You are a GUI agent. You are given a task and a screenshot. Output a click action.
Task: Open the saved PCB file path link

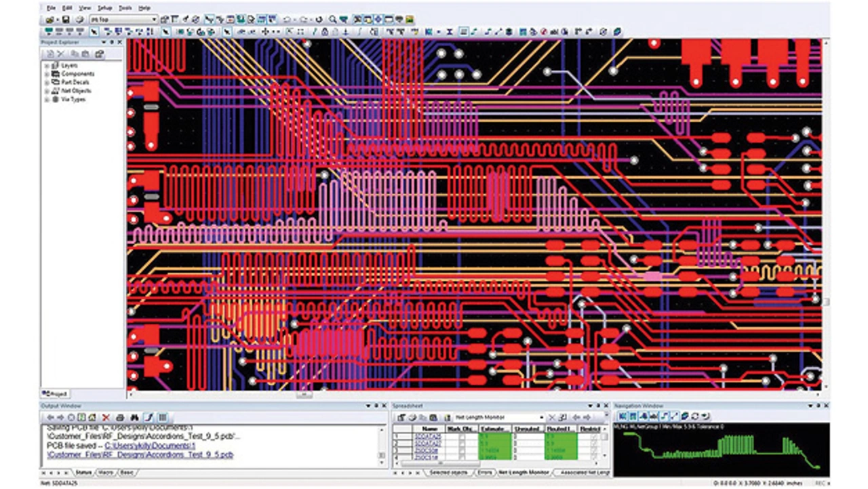click(x=149, y=446)
